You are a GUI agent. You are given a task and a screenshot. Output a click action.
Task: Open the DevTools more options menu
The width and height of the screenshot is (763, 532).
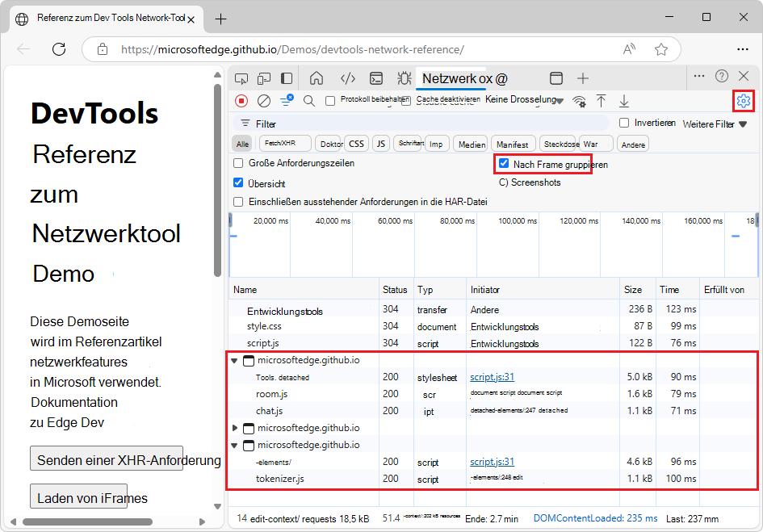pos(699,75)
